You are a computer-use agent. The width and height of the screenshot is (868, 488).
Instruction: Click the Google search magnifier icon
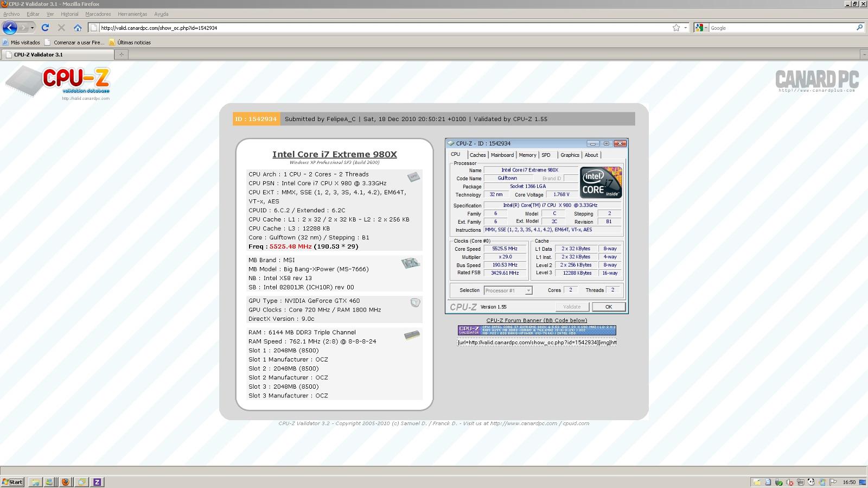(x=859, y=28)
